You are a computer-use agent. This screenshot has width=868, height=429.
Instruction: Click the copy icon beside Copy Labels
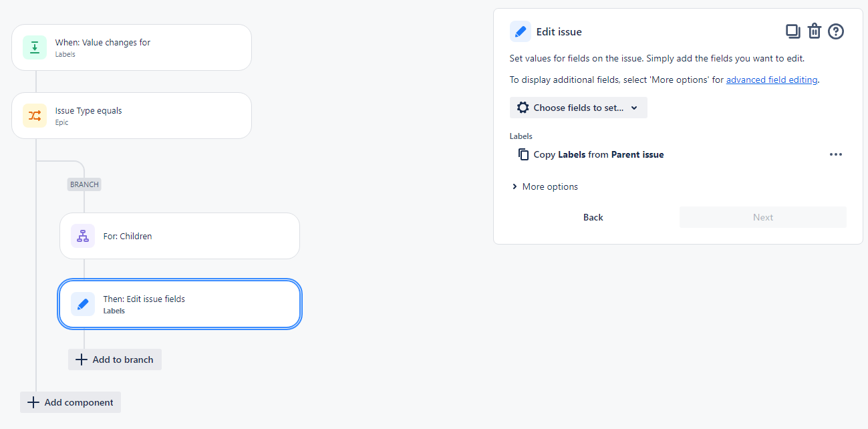tap(523, 154)
